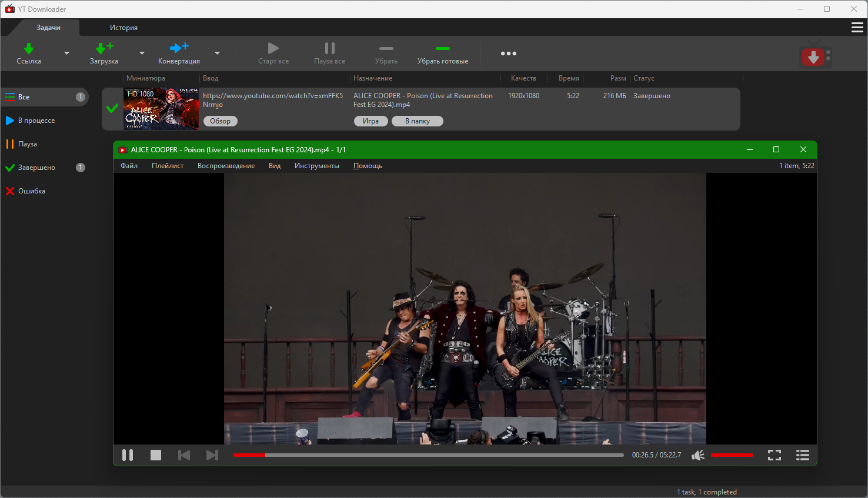Select the Ошибка filter
The height and width of the screenshot is (498, 868).
pos(45,191)
